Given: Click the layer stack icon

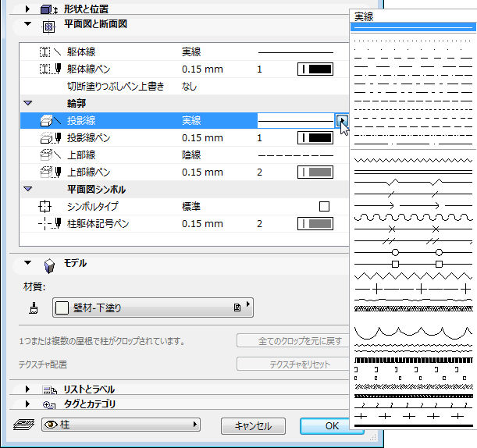Looking at the screenshot, I should 23,425.
